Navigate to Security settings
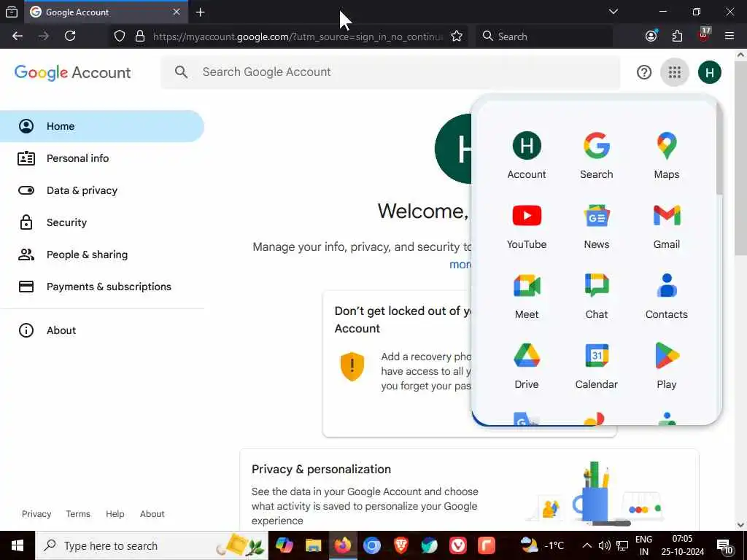The height and width of the screenshot is (560, 747). point(102,222)
